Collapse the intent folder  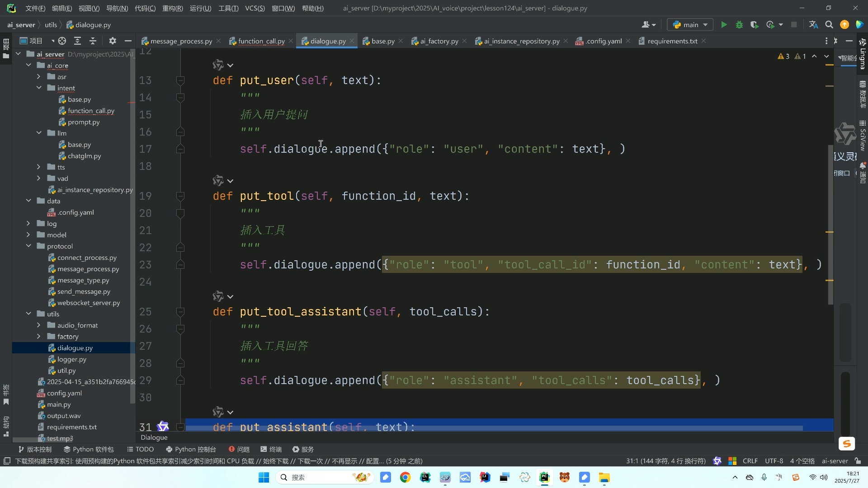[x=39, y=88]
